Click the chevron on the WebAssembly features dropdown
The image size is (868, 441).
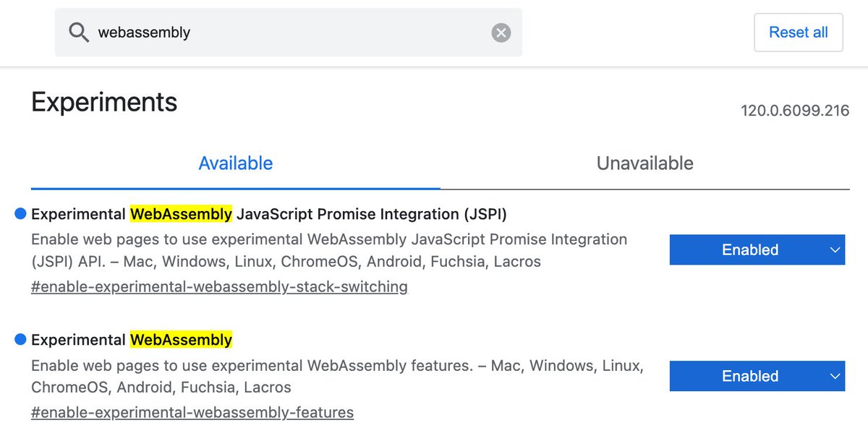click(835, 376)
